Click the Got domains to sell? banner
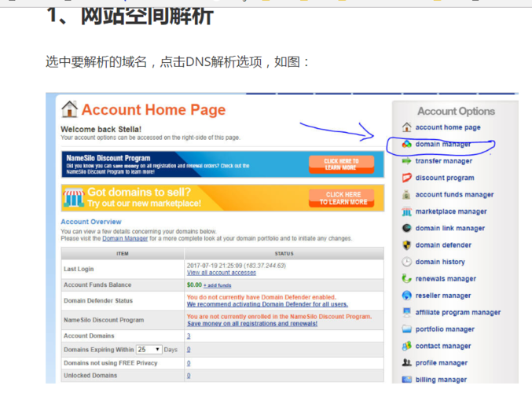This screenshot has width=532, height=393. [x=222, y=198]
